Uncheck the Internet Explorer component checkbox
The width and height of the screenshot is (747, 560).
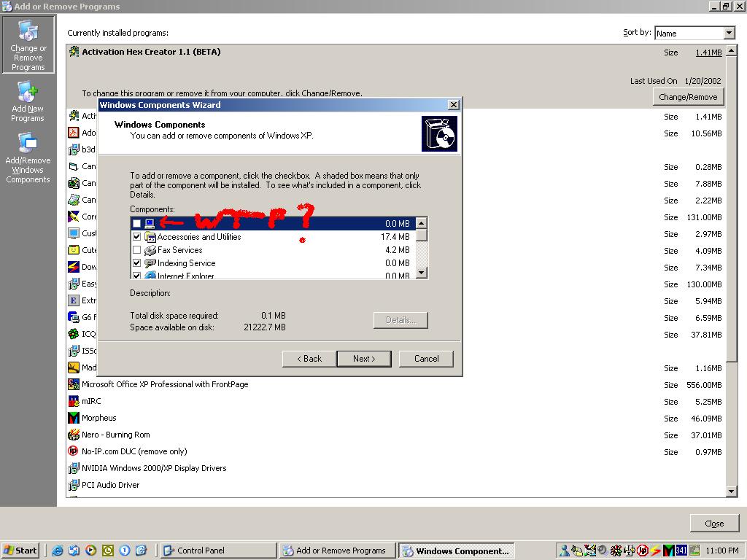coord(136,275)
